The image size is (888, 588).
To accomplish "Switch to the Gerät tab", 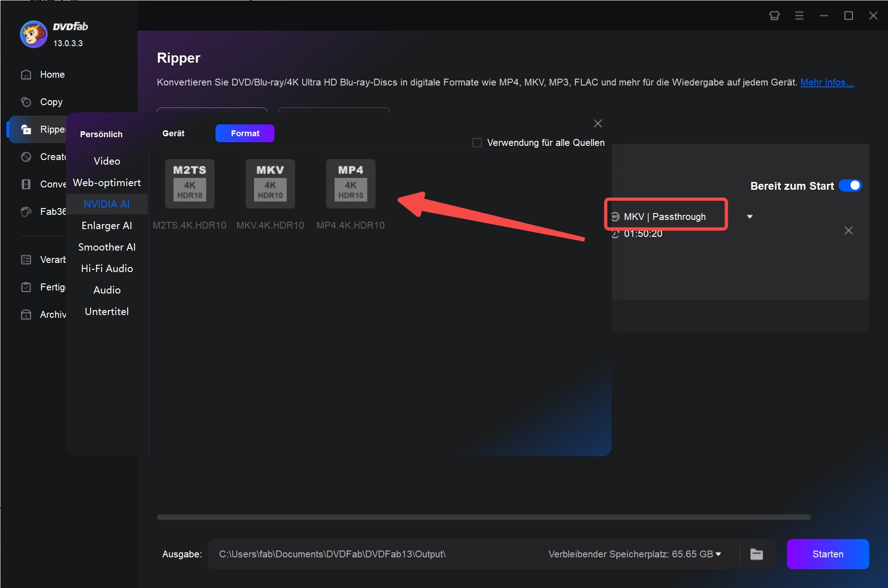I will coord(173,134).
